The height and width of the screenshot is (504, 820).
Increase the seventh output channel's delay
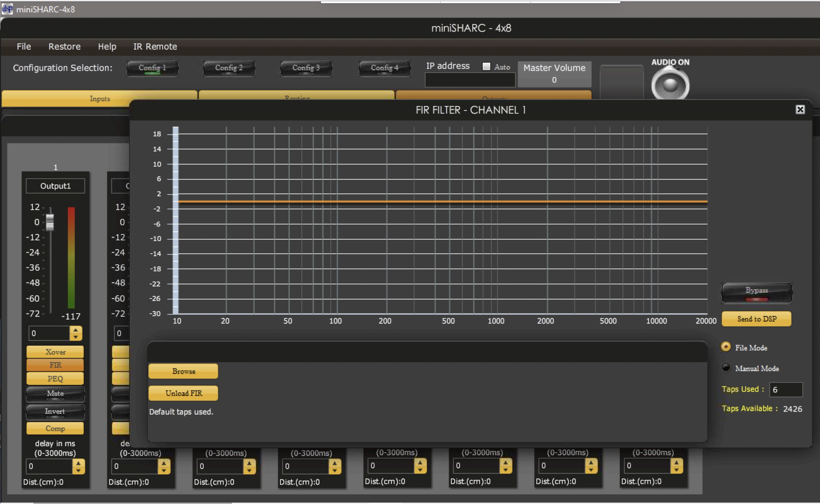click(591, 462)
